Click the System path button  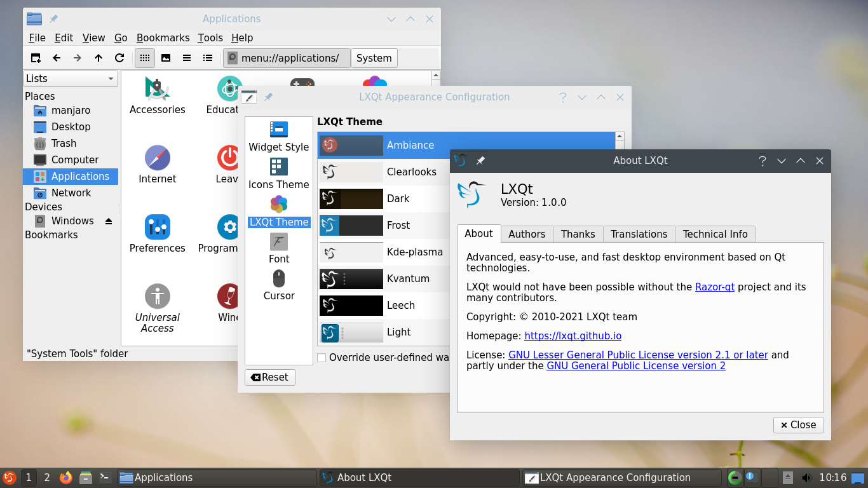(x=374, y=58)
